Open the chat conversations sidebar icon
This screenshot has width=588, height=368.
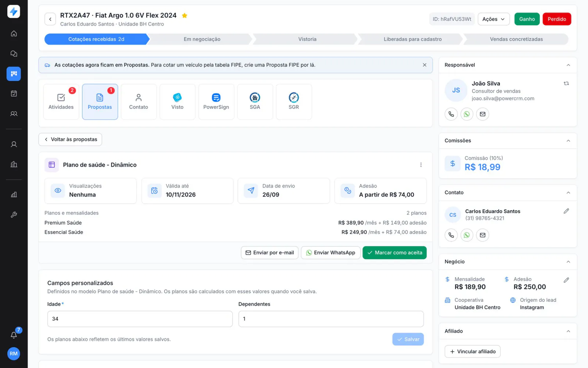pos(14,54)
